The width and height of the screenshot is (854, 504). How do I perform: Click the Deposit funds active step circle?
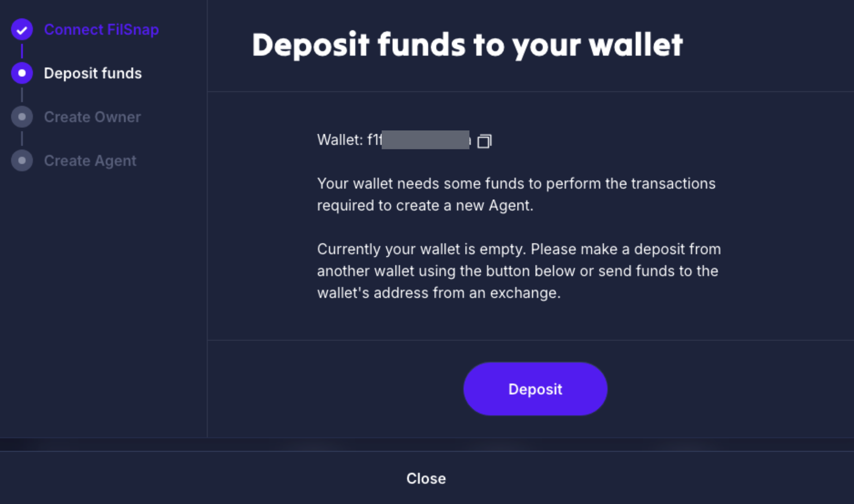22,73
